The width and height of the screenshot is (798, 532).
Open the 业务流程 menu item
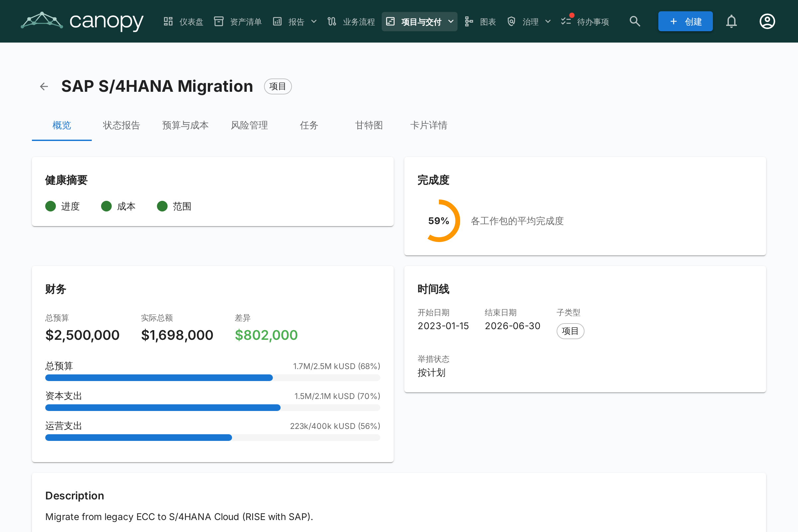pos(351,21)
